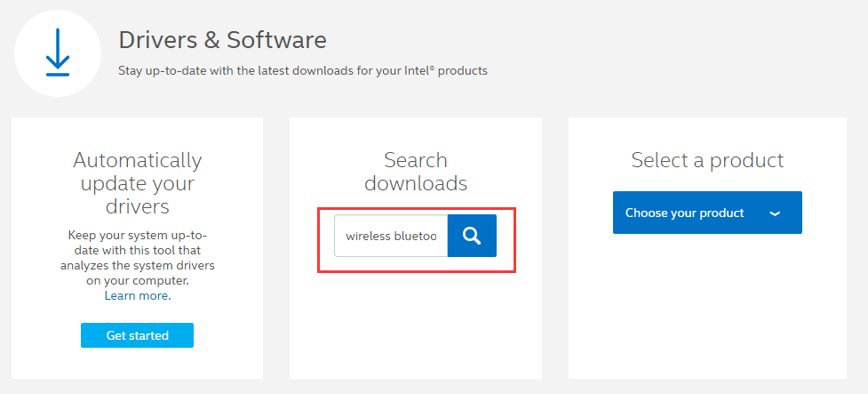This screenshot has height=394, width=868.
Task: Focus the search downloads text field
Action: (x=391, y=236)
